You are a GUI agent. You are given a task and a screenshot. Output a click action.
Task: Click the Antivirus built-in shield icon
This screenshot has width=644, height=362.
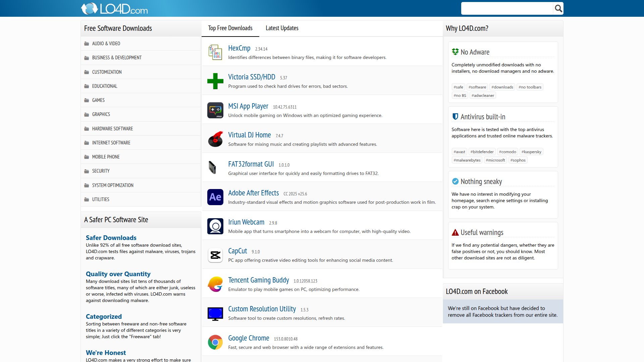pyautogui.click(x=455, y=116)
